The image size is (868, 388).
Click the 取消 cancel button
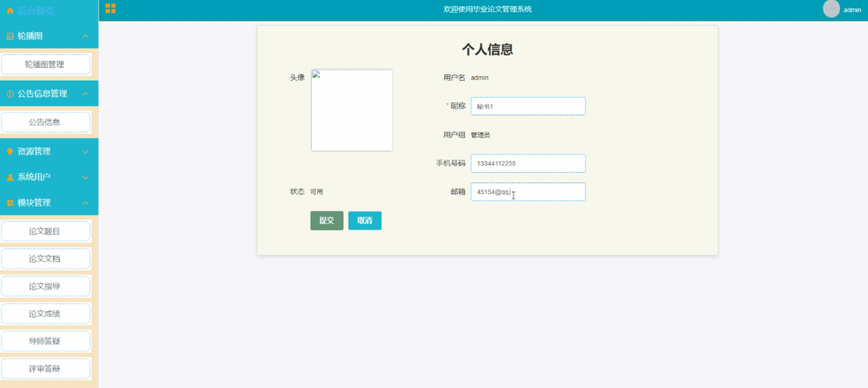(365, 221)
